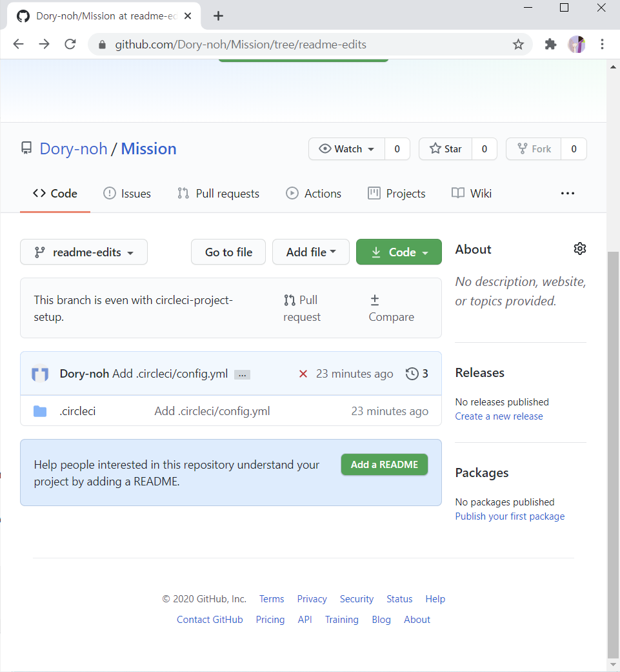Expand the commit message ellipsis button

point(242,374)
